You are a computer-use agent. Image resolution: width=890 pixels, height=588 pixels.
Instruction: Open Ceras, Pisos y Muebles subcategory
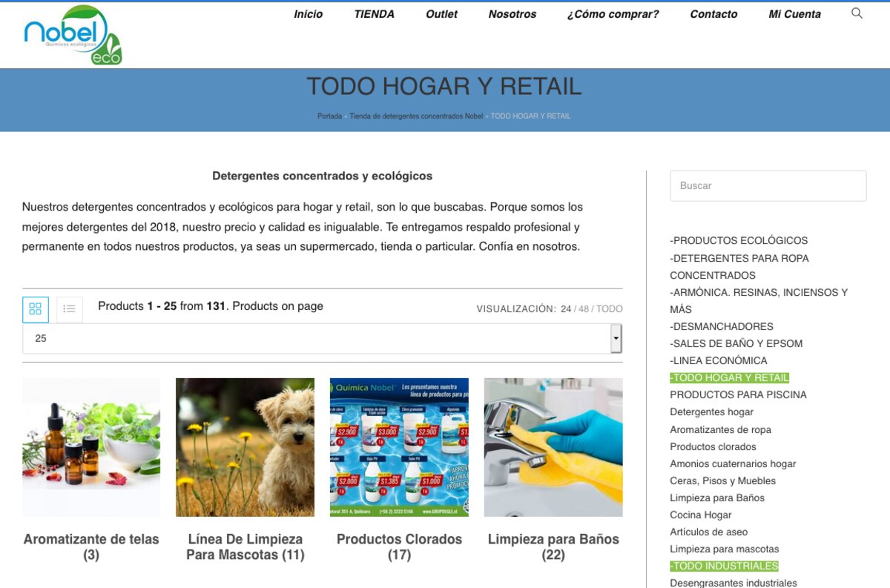tap(722, 480)
